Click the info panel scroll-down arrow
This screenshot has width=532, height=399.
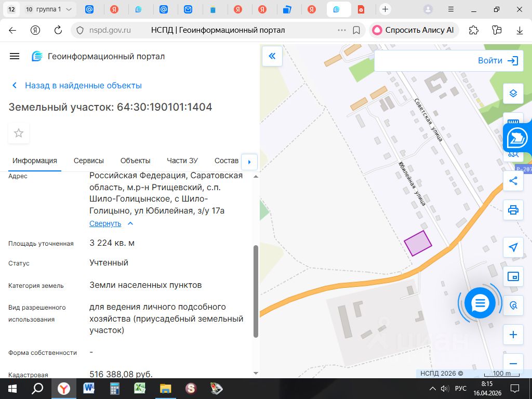[x=256, y=373]
